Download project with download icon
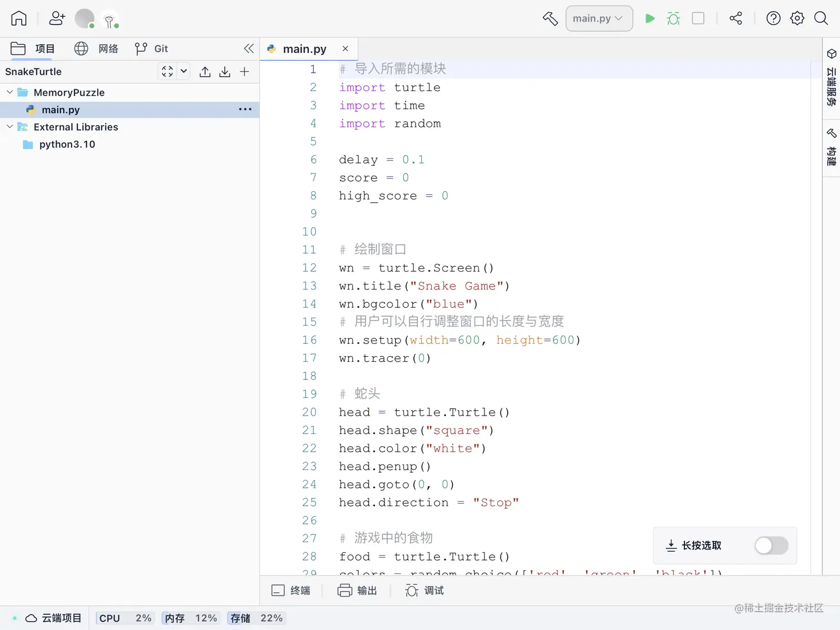 tap(224, 72)
